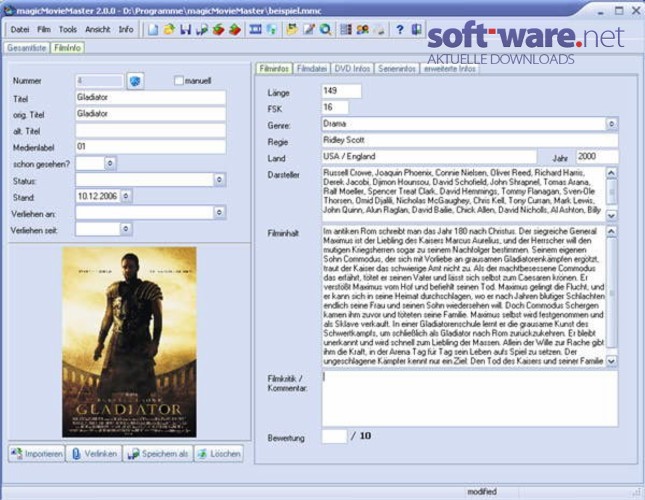The height and width of the screenshot is (500, 645).
Task: Click the Verlinken button
Action: (x=94, y=454)
